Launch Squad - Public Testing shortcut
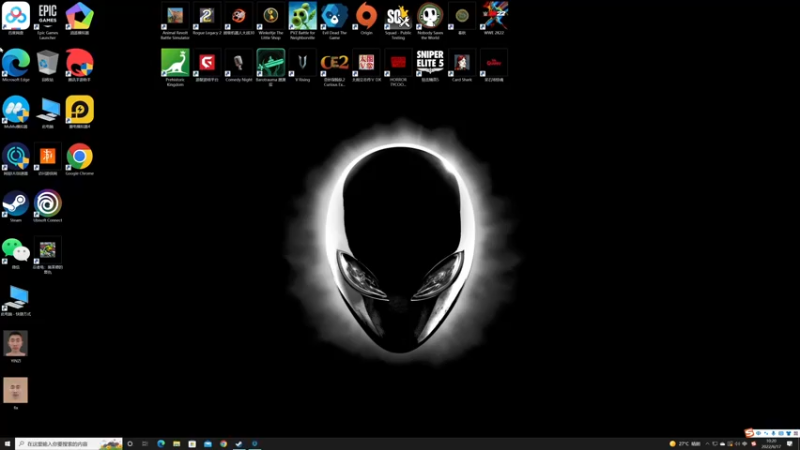The height and width of the screenshot is (450, 800). click(398, 20)
